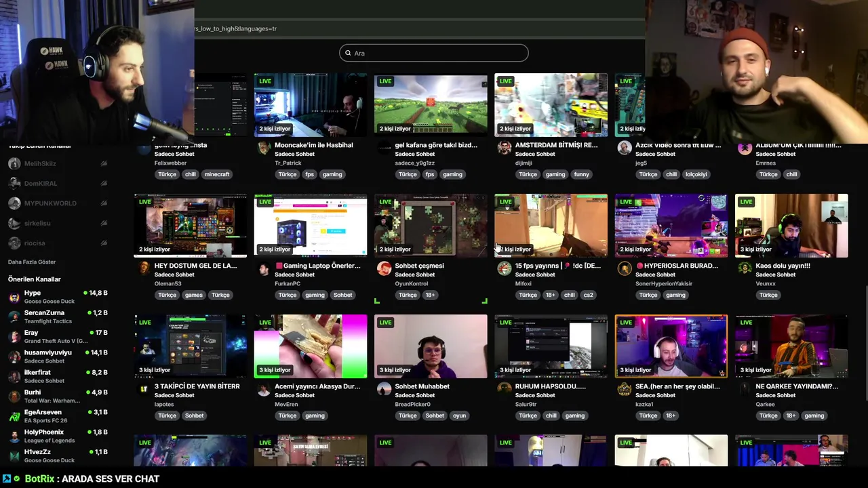868x488 pixels.
Task: Open 3 TAKİPCİ DE YAYIN BİTERR thumbnail
Action: [x=191, y=346]
